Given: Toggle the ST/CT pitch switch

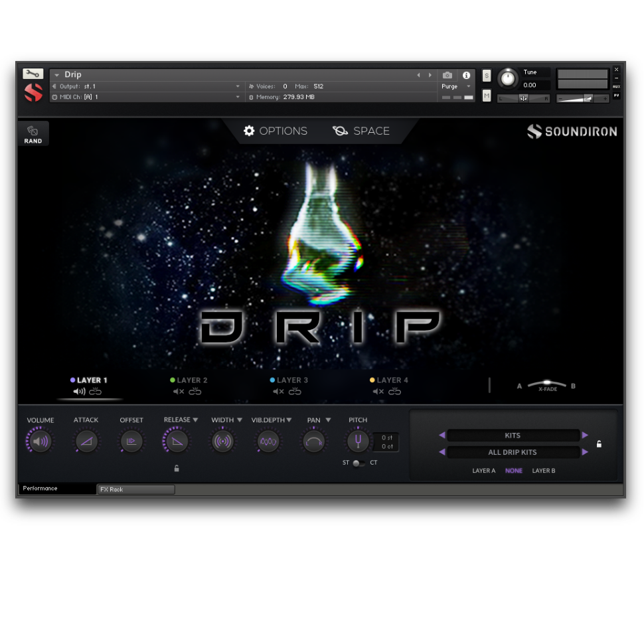Looking at the screenshot, I should point(358,463).
